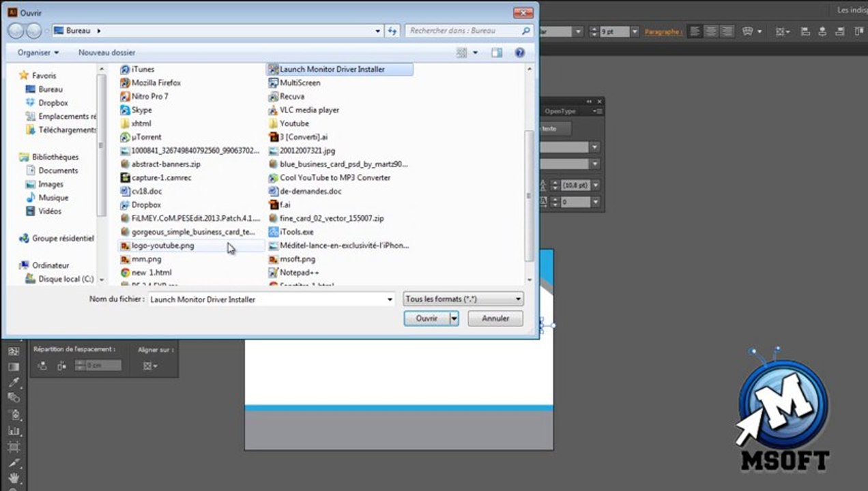
Task: Refresh the Bureau folder listing
Action: click(392, 31)
